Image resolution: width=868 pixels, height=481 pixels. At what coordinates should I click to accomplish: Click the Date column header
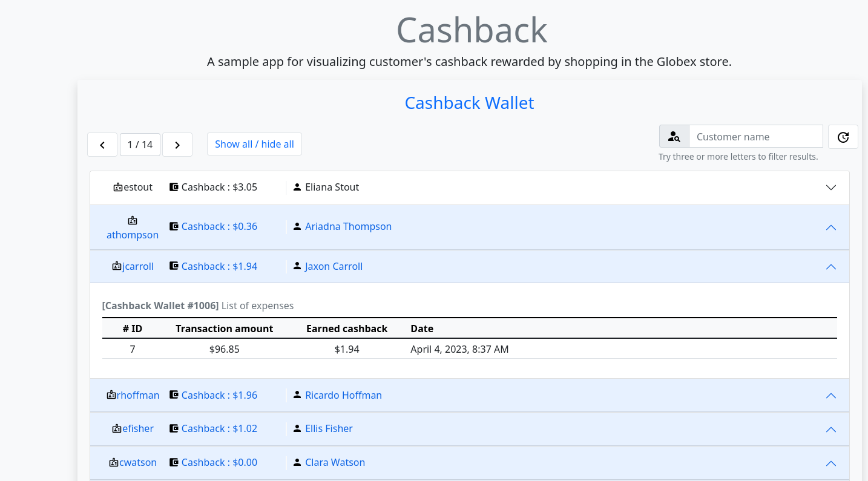click(x=422, y=329)
